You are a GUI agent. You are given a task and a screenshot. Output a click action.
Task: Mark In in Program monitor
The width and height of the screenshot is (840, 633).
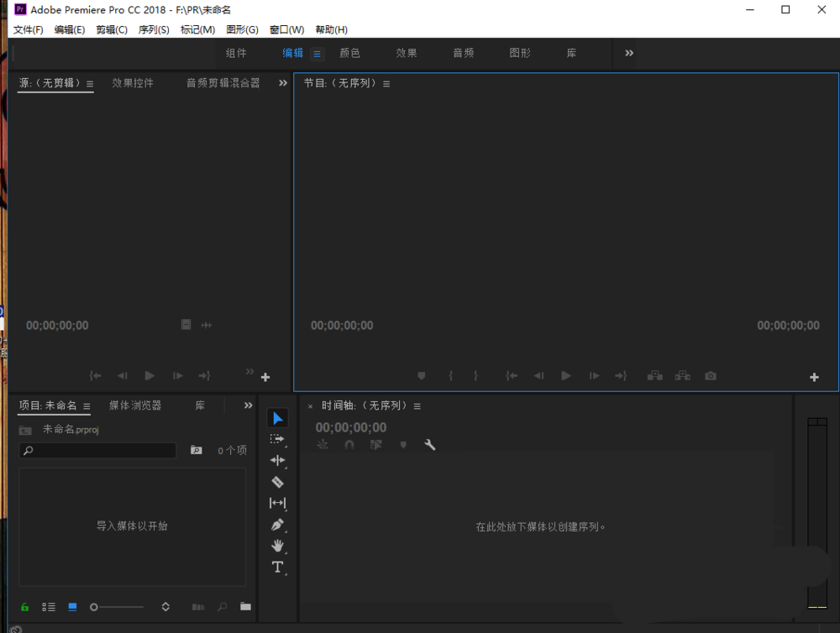pos(450,376)
